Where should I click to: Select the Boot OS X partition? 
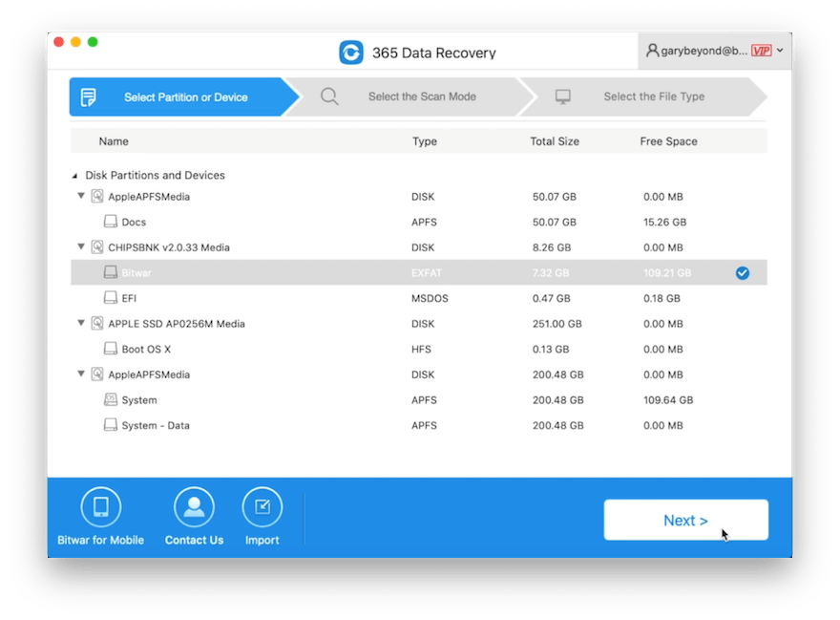pyautogui.click(x=419, y=349)
